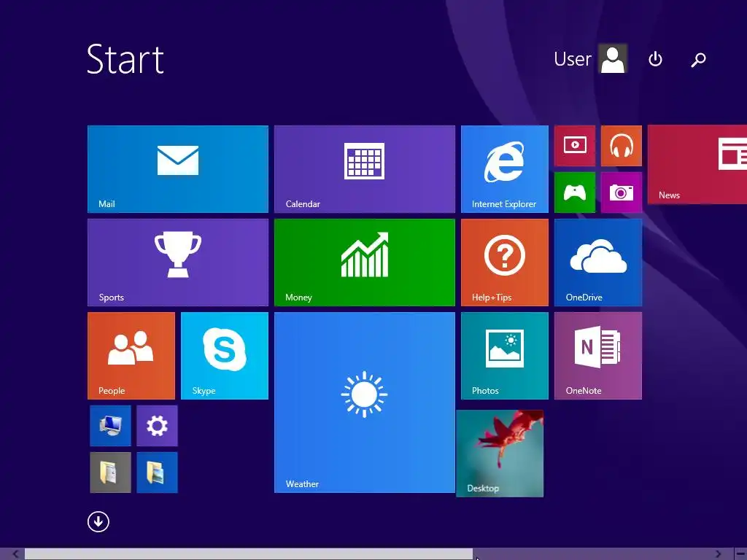Open the blue Pictures folder tile
The height and width of the screenshot is (560, 747).
(x=158, y=472)
